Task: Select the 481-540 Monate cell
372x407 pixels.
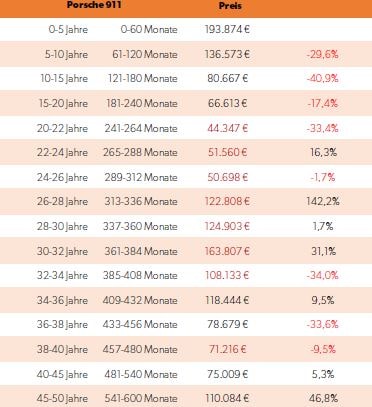Action: [x=141, y=374]
